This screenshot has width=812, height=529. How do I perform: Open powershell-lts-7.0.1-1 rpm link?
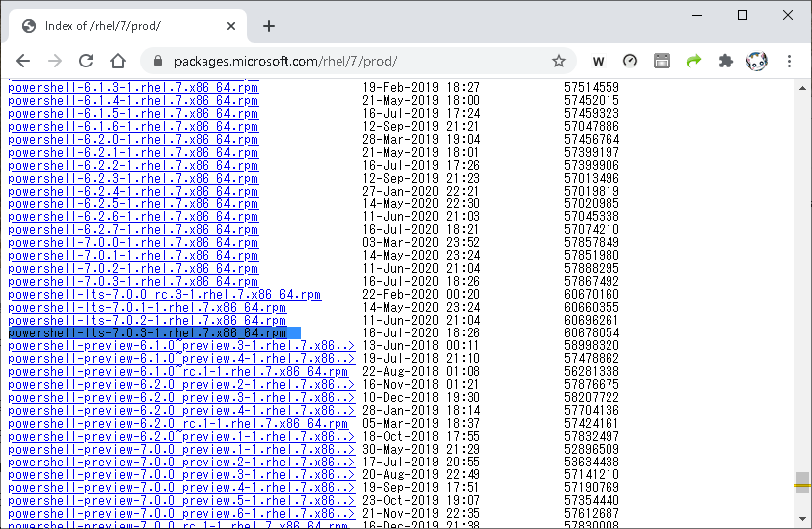pyautogui.click(x=147, y=308)
